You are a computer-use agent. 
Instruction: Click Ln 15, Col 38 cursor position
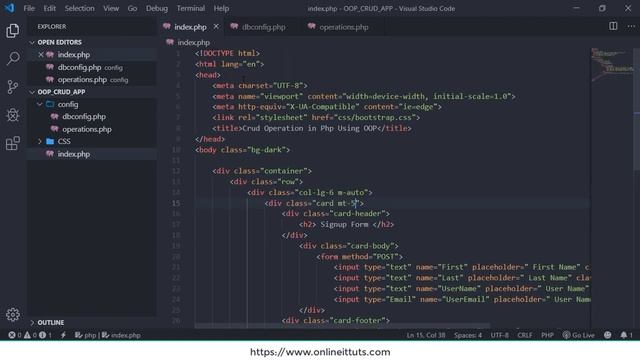(425, 335)
